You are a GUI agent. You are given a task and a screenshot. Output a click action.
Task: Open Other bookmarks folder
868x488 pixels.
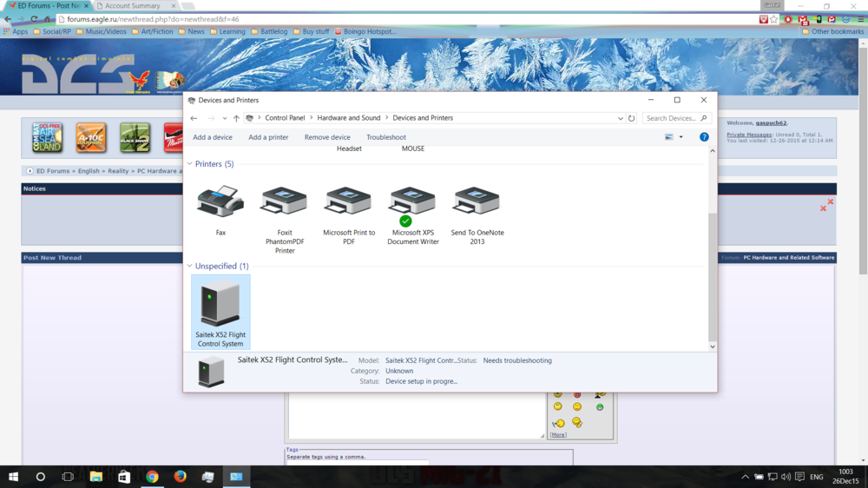pyautogui.click(x=833, y=31)
